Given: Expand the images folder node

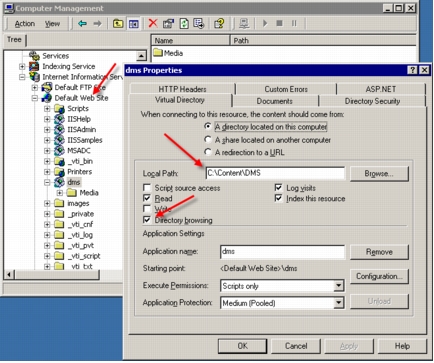Looking at the screenshot, I should pos(47,203).
